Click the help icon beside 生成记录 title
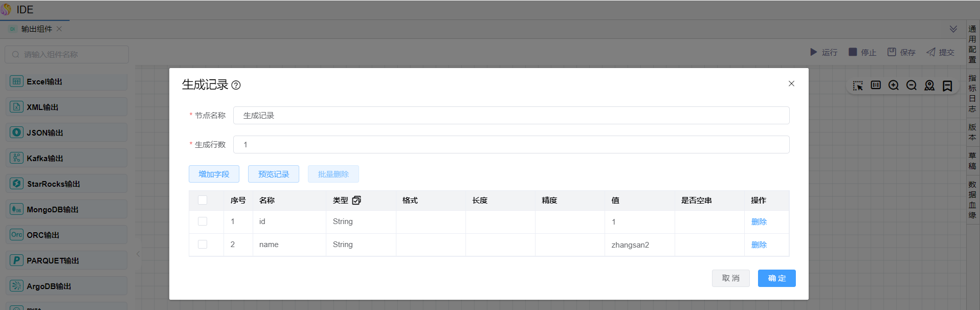 tap(236, 85)
